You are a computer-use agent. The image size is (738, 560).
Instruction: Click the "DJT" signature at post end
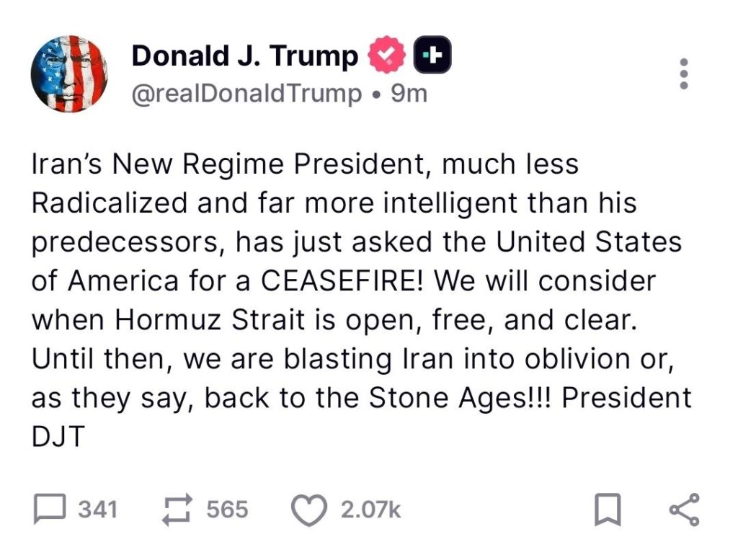coord(59,437)
